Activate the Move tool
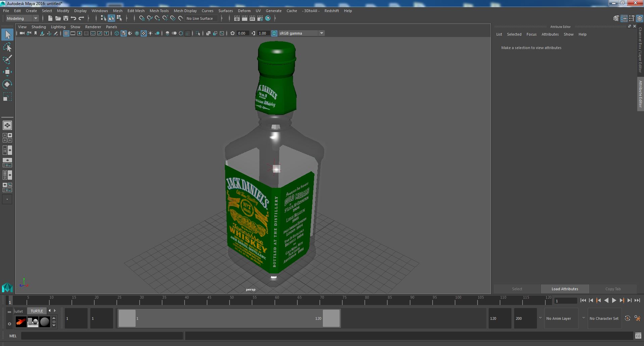The height and width of the screenshot is (346, 644). (7, 72)
